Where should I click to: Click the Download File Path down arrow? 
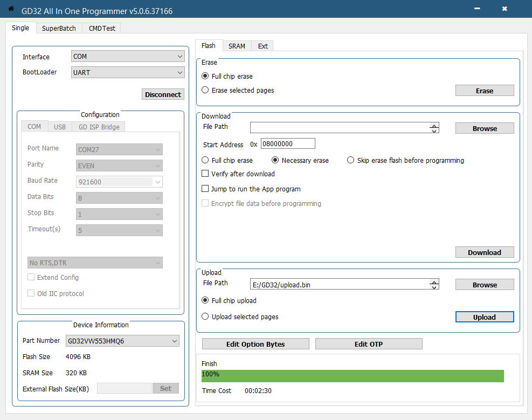pyautogui.click(x=434, y=130)
